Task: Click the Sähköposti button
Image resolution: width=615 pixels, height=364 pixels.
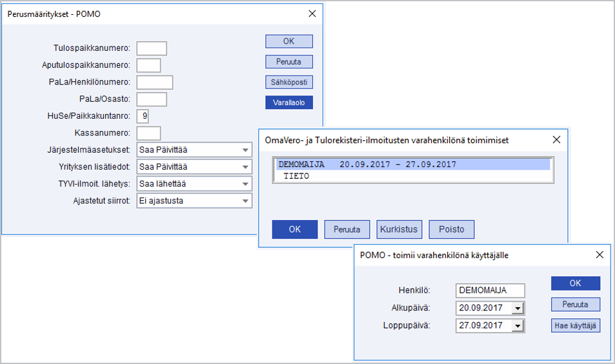Action: (288, 82)
